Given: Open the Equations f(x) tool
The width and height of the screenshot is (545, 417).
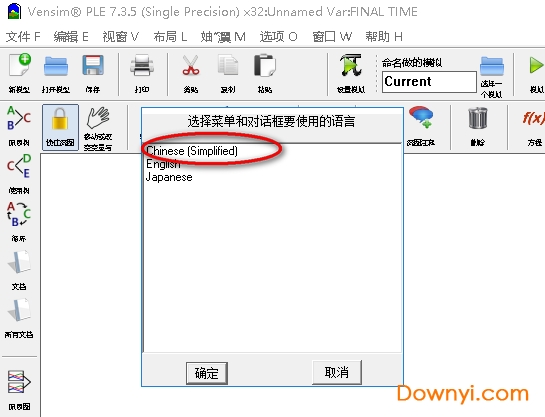Looking at the screenshot, I should [x=533, y=118].
